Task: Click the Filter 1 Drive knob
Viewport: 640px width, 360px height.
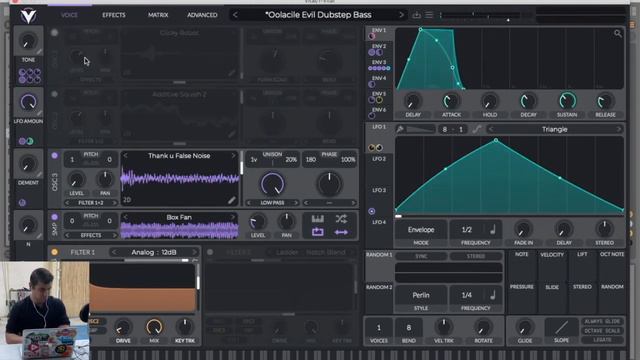Action: [x=123, y=327]
